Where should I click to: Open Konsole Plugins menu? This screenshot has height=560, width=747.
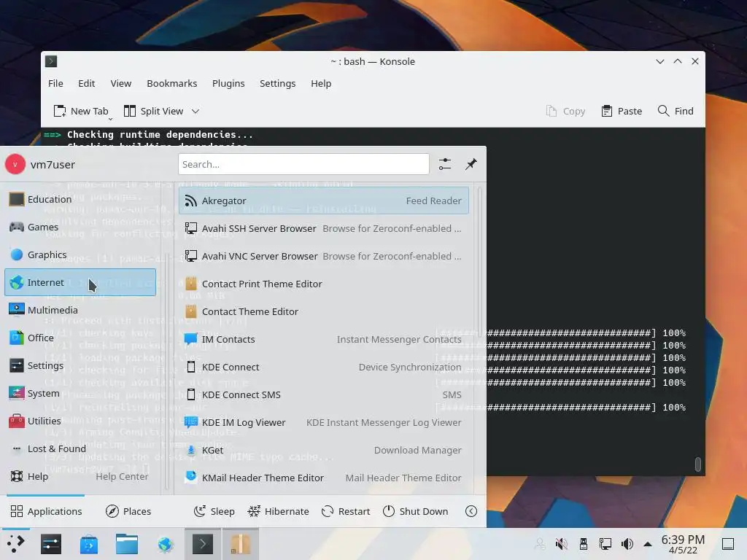click(x=228, y=83)
